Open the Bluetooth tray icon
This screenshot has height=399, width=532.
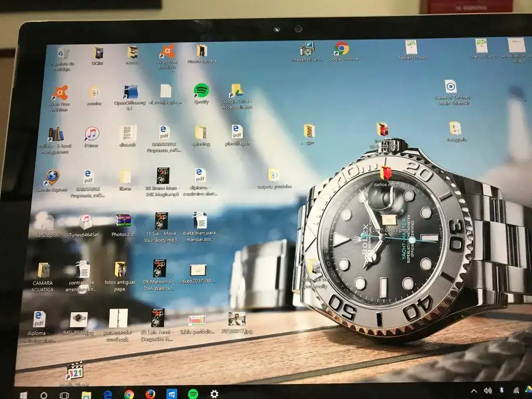pyautogui.click(x=502, y=391)
